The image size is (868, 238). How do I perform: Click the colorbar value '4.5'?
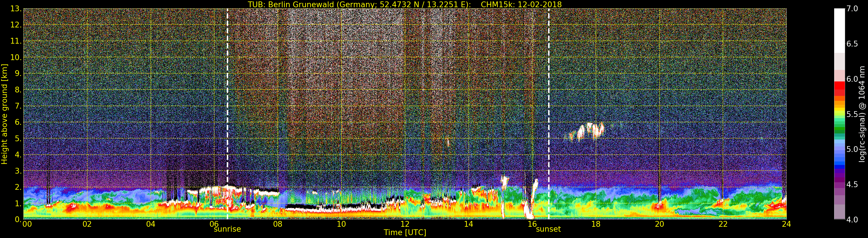click(x=852, y=185)
